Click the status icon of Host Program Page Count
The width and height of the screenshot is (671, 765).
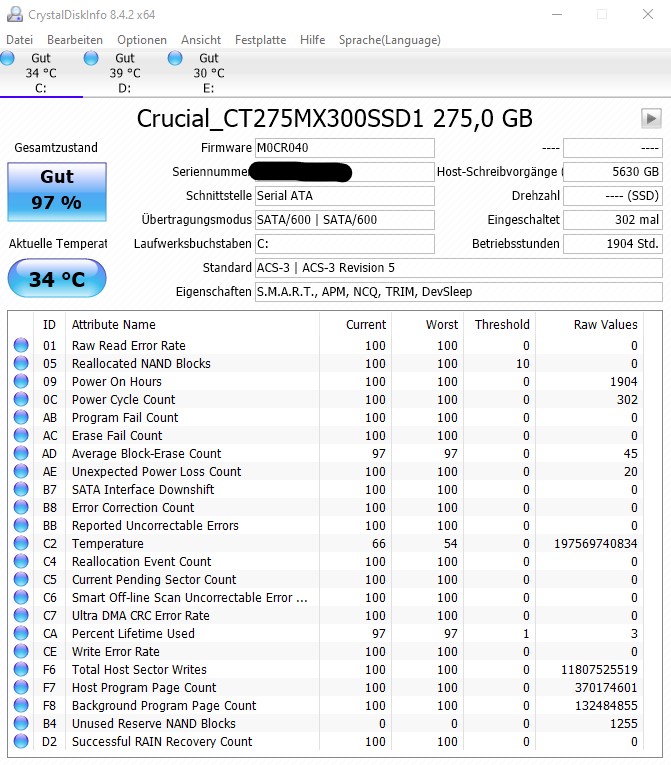[x=21, y=687]
